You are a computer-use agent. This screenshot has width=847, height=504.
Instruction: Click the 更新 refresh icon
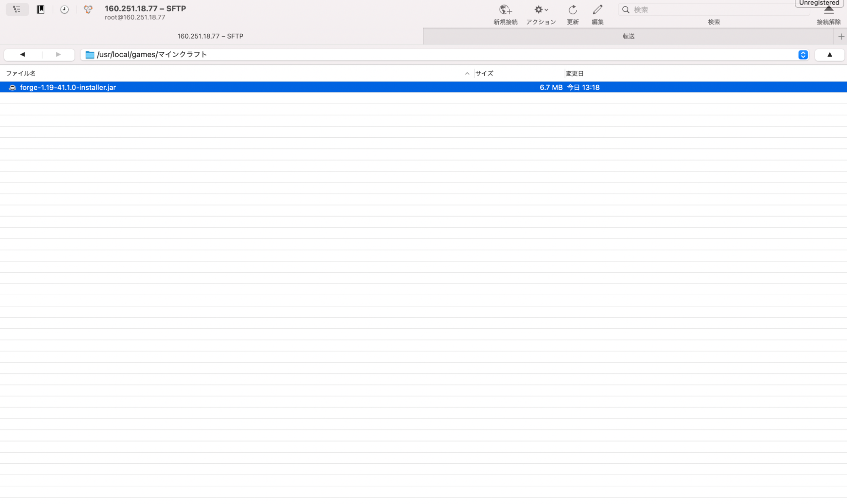click(572, 10)
